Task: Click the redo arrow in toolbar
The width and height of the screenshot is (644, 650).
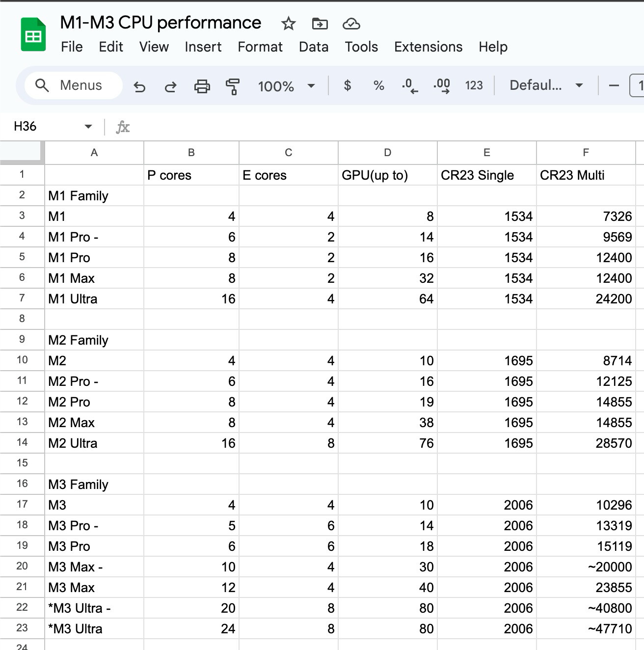Action: 170,86
